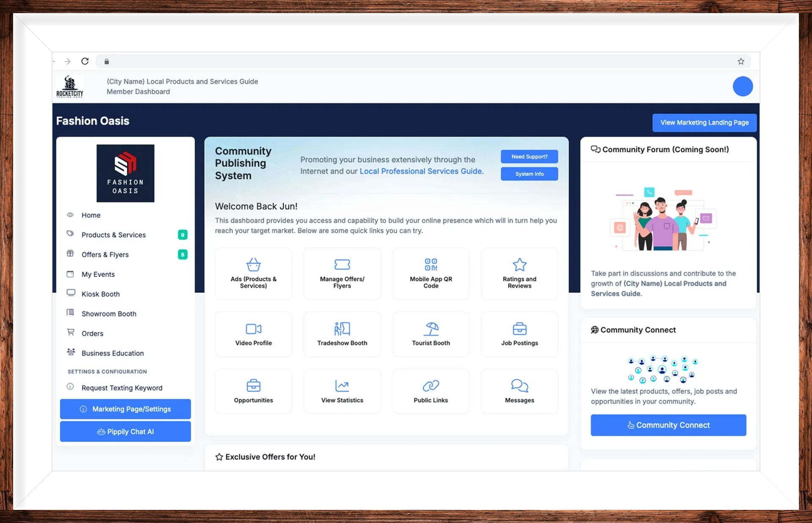Bookmark the page with star icon

pyautogui.click(x=741, y=61)
